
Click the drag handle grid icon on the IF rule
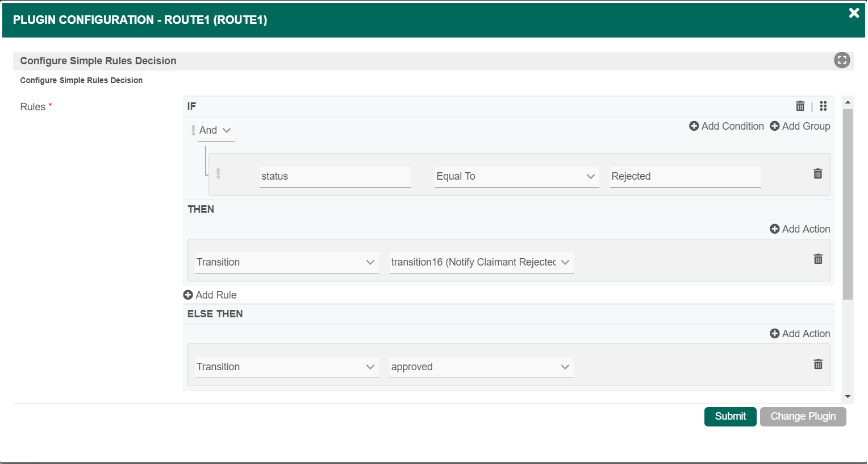[x=823, y=106]
